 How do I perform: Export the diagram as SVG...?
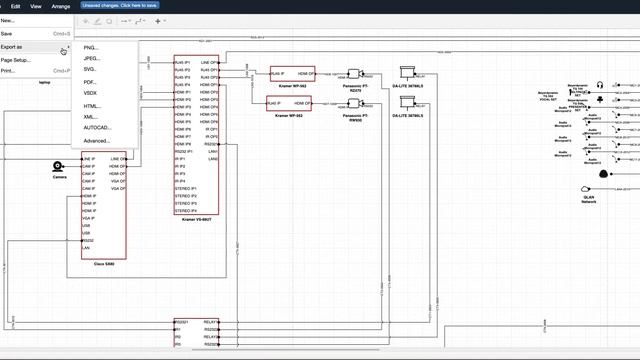[x=104, y=69]
